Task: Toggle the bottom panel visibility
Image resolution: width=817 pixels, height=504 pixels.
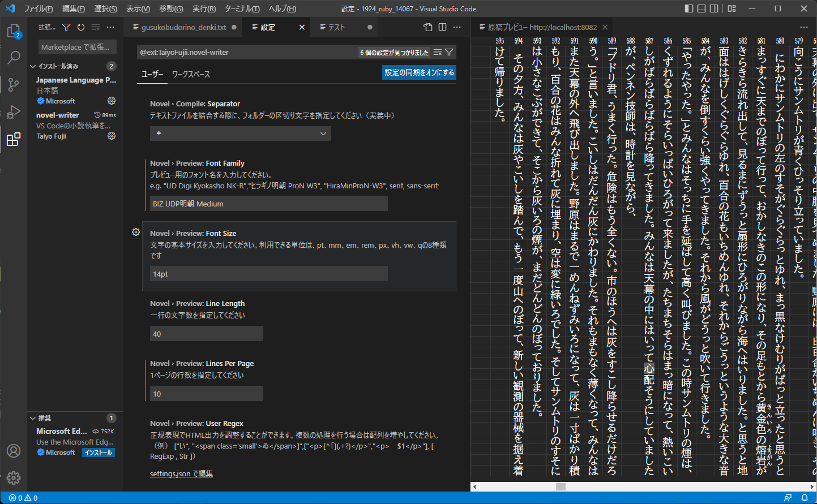Action: click(701, 8)
